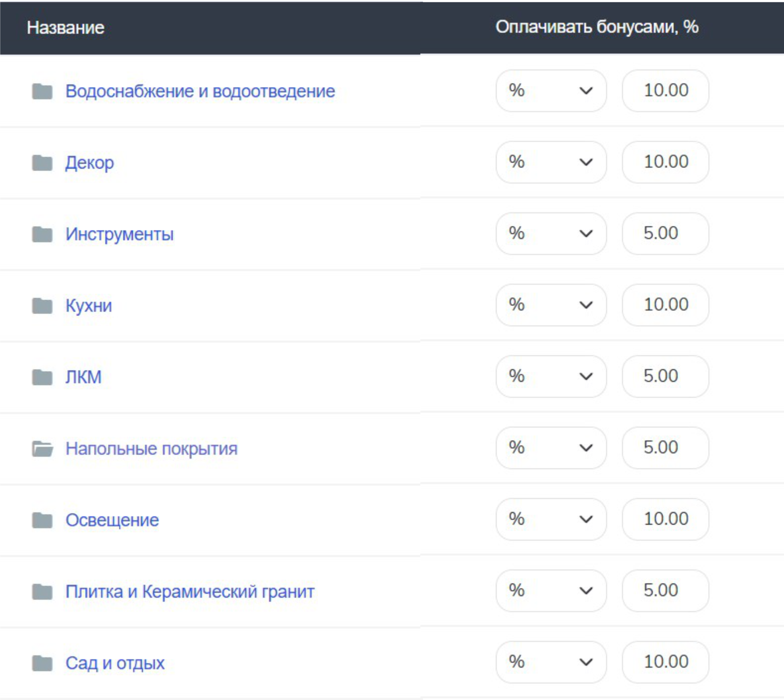This screenshot has width=784, height=700.
Task: Click the Название column header
Action: pos(66,28)
